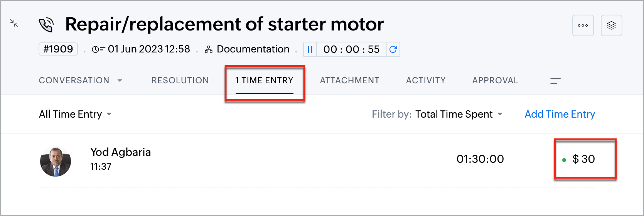The width and height of the screenshot is (644, 216).
Task: Open the three-dots more actions menu
Action: (x=583, y=25)
